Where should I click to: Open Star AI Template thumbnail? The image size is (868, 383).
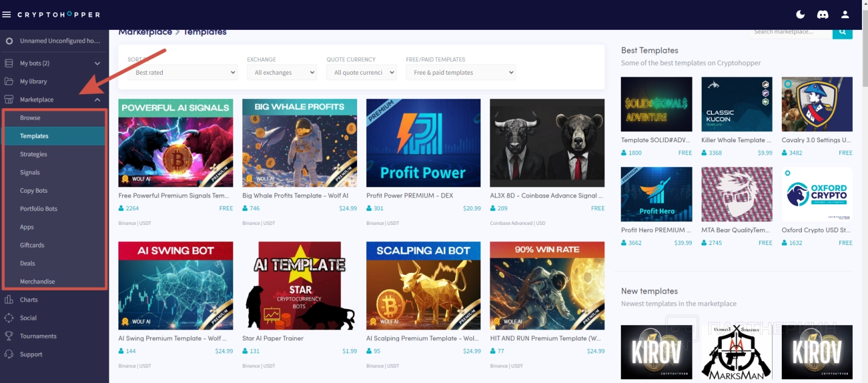(299, 286)
